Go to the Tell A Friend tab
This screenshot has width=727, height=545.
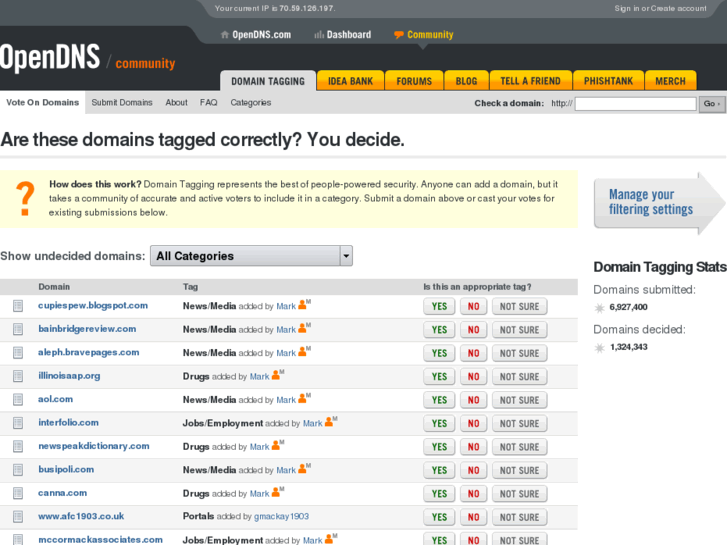(530, 81)
